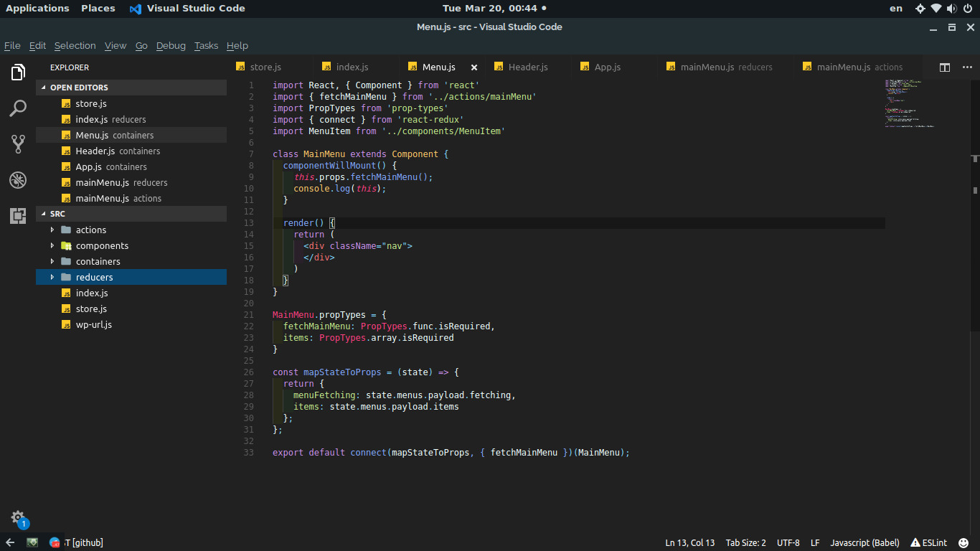This screenshot has height=551, width=980.
Task: Open the system volume indicator
Action: tap(951, 9)
